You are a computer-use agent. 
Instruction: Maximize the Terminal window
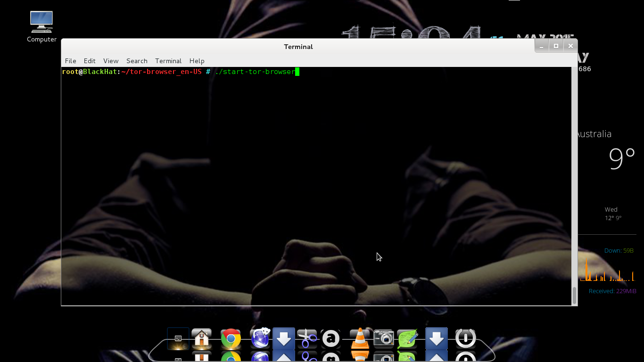(x=556, y=46)
